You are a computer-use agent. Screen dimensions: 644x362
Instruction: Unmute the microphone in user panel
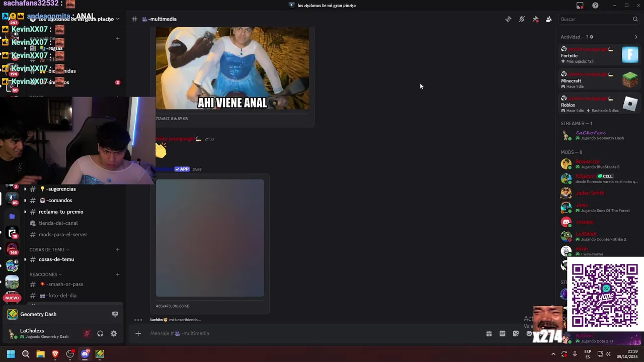pyautogui.click(x=87, y=333)
